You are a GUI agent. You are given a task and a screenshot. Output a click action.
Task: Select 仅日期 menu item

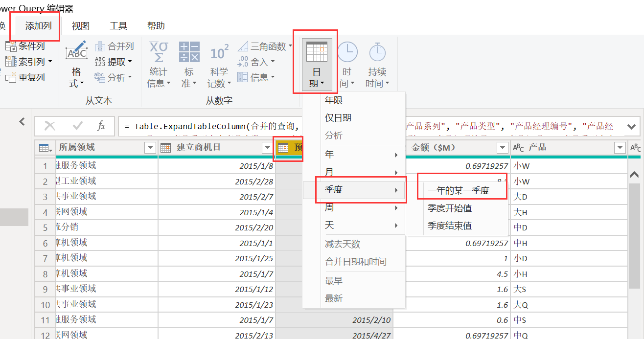pyautogui.click(x=354, y=118)
